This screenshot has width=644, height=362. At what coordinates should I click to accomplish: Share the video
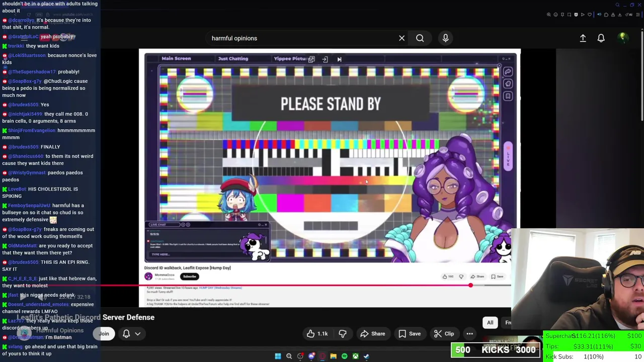point(372,333)
